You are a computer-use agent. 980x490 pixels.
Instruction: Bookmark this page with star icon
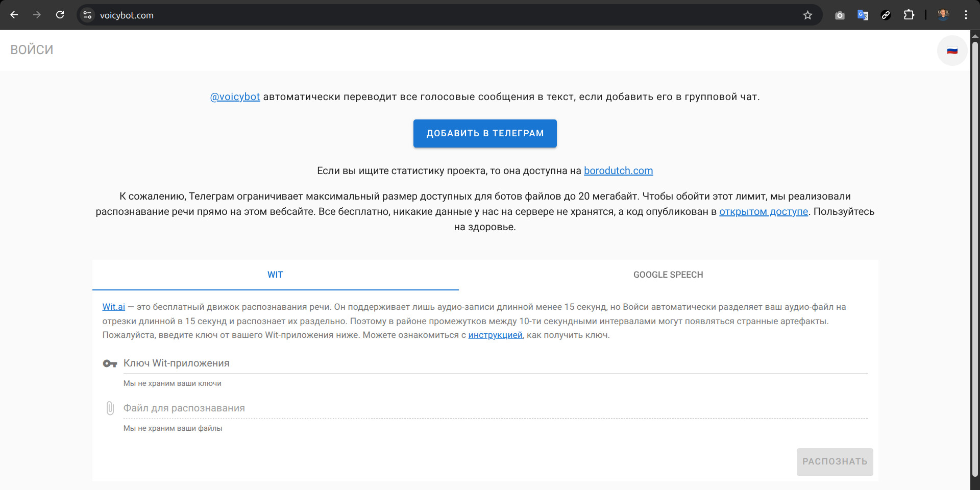click(807, 15)
